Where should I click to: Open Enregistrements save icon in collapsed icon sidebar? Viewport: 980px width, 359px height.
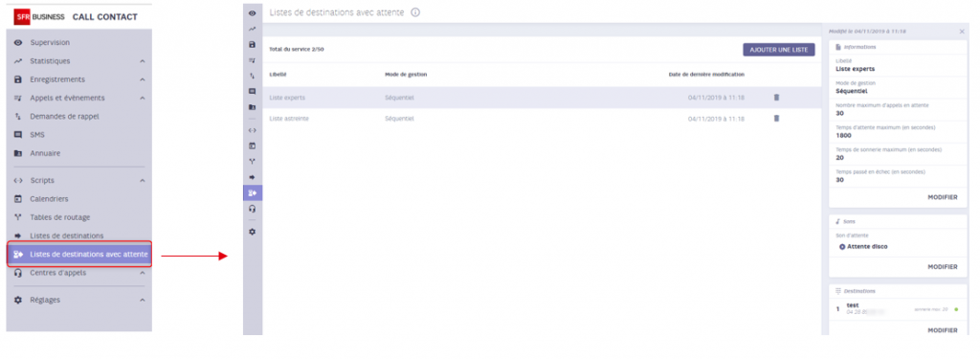click(253, 45)
